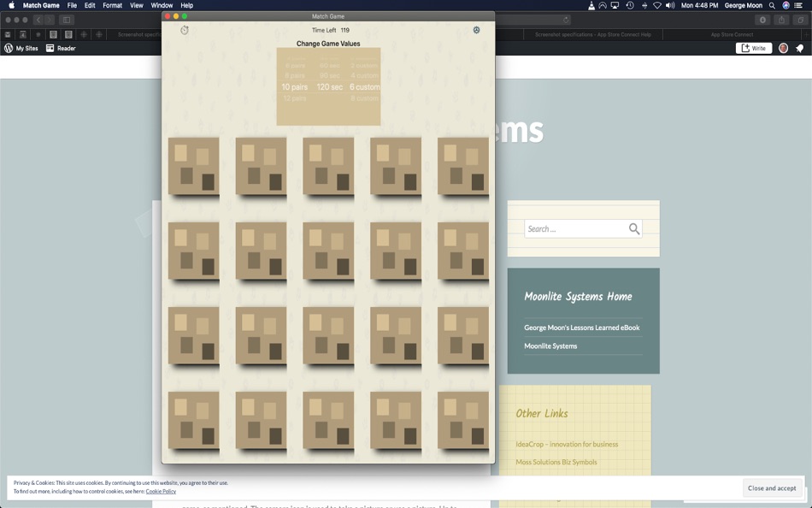Open the Format menu
Image resolution: width=812 pixels, height=508 pixels.
point(112,5)
